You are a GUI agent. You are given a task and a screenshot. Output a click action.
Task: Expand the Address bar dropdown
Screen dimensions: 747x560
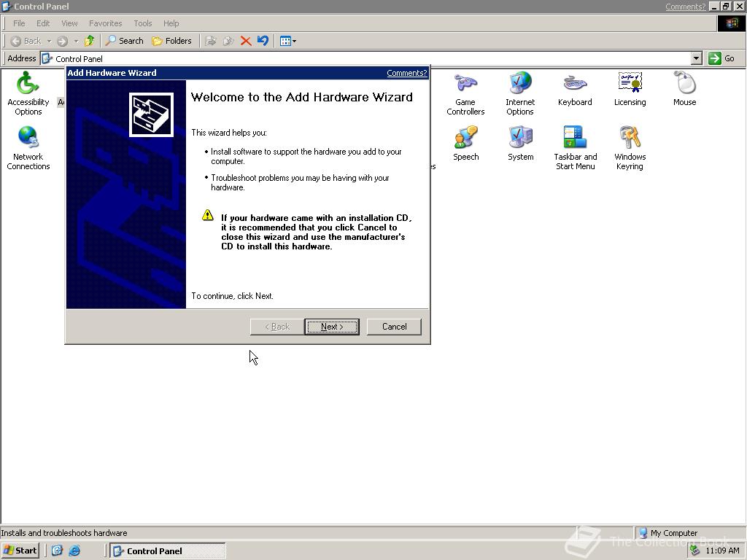tap(696, 58)
